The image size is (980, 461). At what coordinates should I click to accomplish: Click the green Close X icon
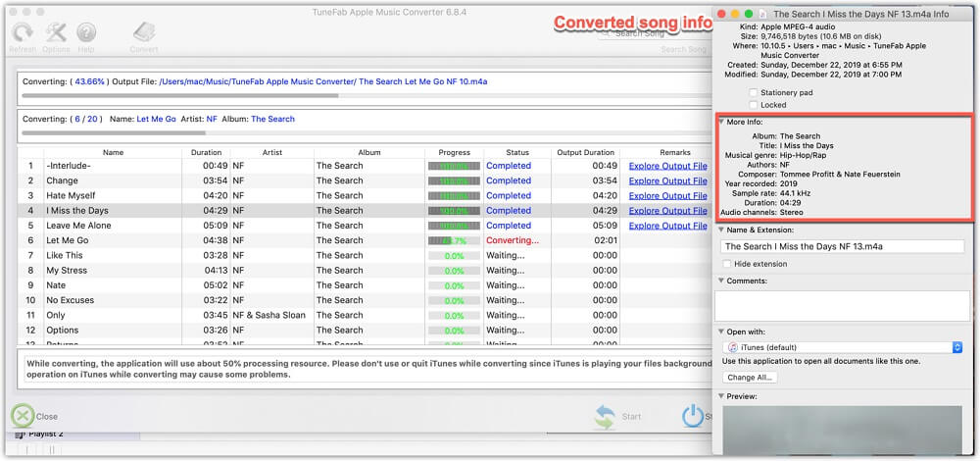(23, 416)
